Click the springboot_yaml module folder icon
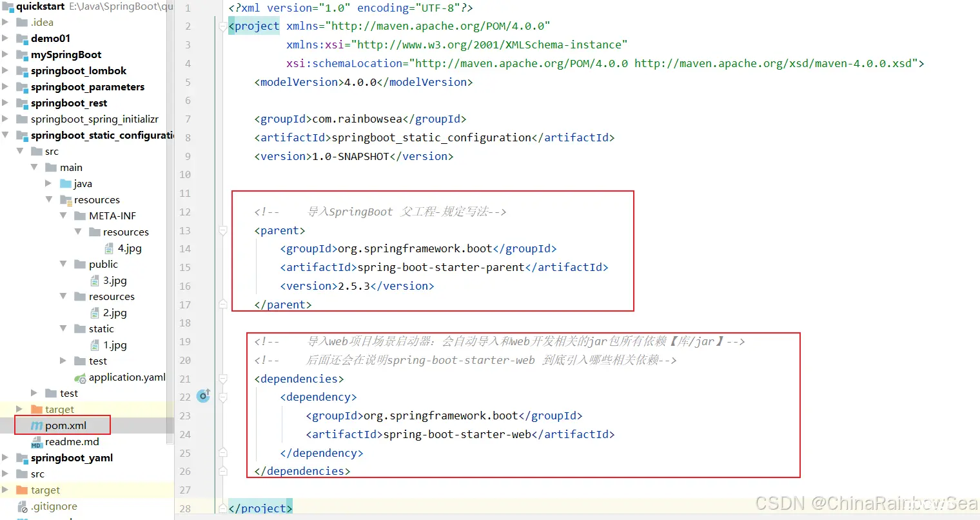Image resolution: width=980 pixels, height=520 pixels. [22, 458]
